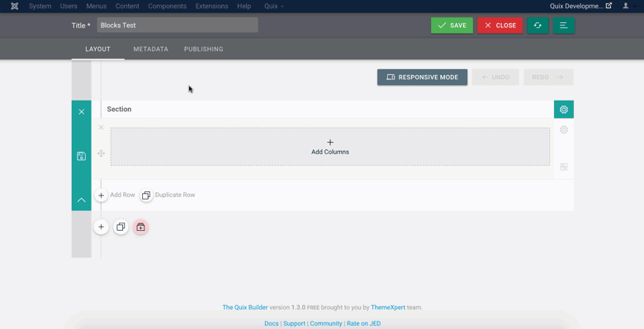The width and height of the screenshot is (644, 329).
Task: Duplicate section with round copy icon
Action: point(121,227)
